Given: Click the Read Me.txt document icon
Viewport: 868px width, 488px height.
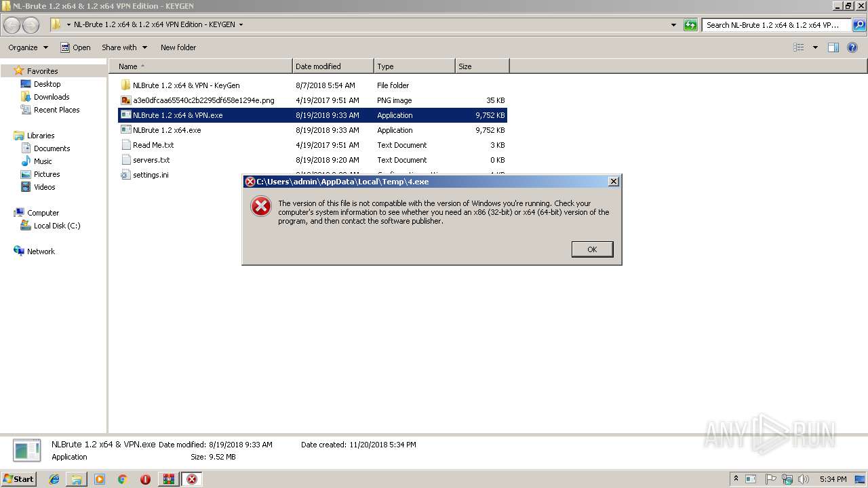Looking at the screenshot, I should coord(125,145).
